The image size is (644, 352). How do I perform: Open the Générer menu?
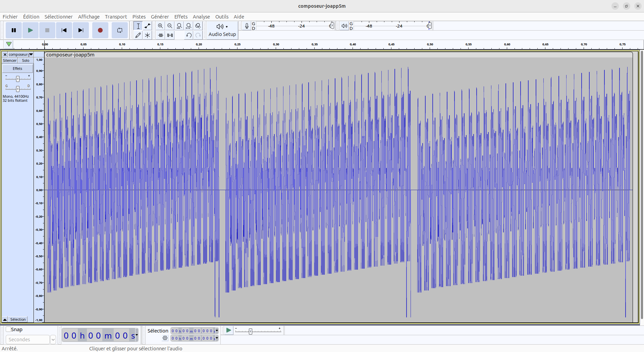[160, 17]
